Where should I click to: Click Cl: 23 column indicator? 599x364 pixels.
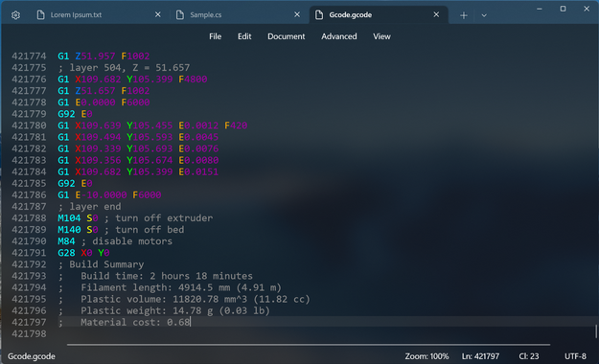pyautogui.click(x=529, y=356)
